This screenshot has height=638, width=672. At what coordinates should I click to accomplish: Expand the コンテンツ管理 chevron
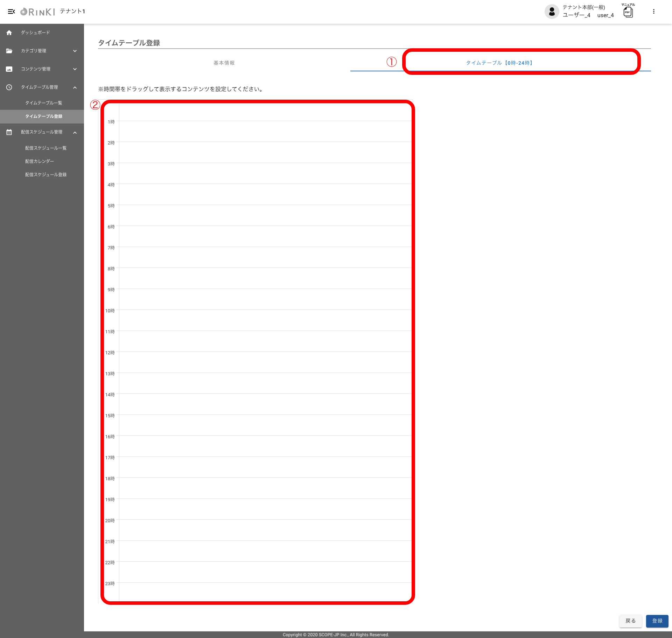75,69
